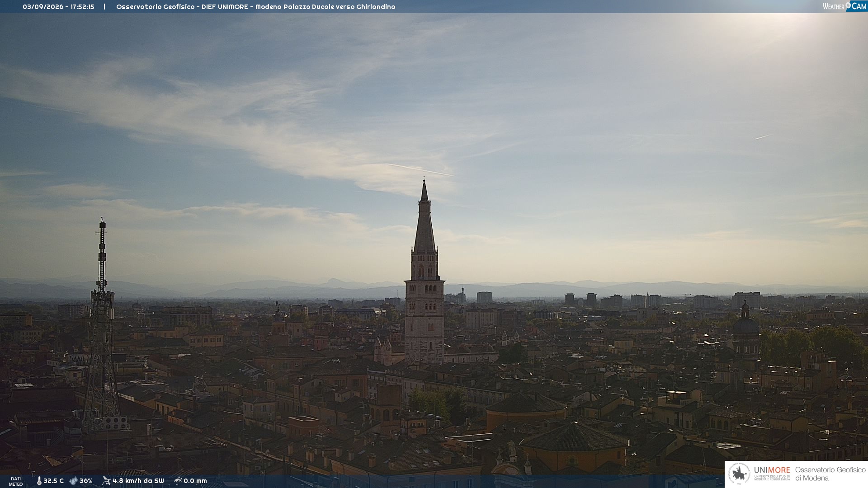Click the UNIMORE logo text
This screenshot has width=868, height=488.
(x=772, y=470)
